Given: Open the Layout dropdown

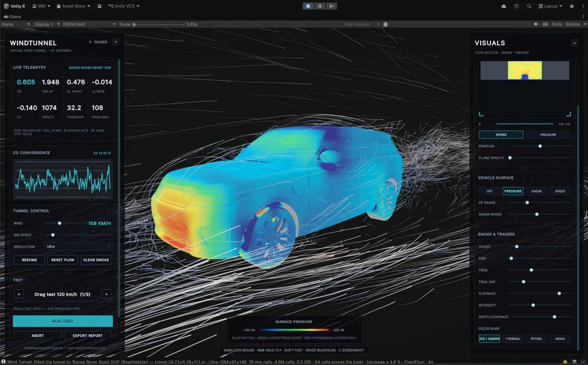Looking at the screenshot, I should click(x=550, y=6).
